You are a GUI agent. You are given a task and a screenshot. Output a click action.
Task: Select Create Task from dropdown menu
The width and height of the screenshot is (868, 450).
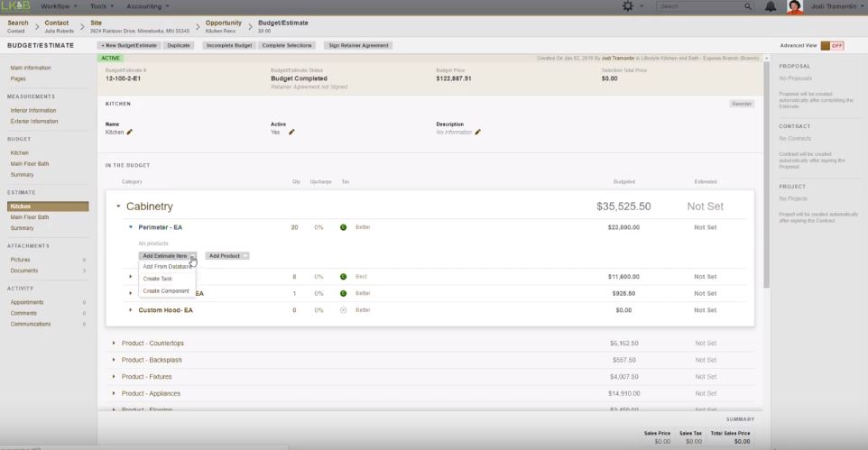point(157,279)
